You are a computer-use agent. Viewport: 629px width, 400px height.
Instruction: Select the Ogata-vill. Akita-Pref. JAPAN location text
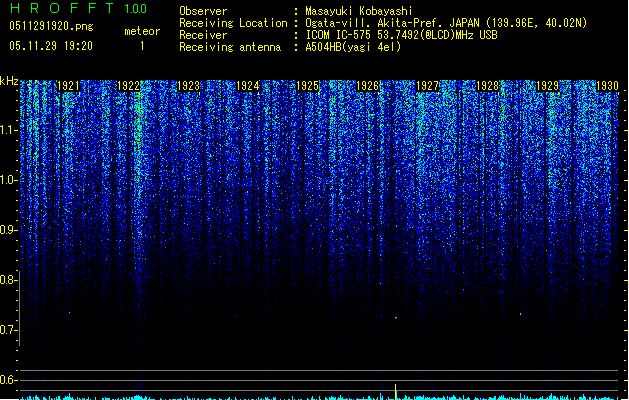coord(446,23)
